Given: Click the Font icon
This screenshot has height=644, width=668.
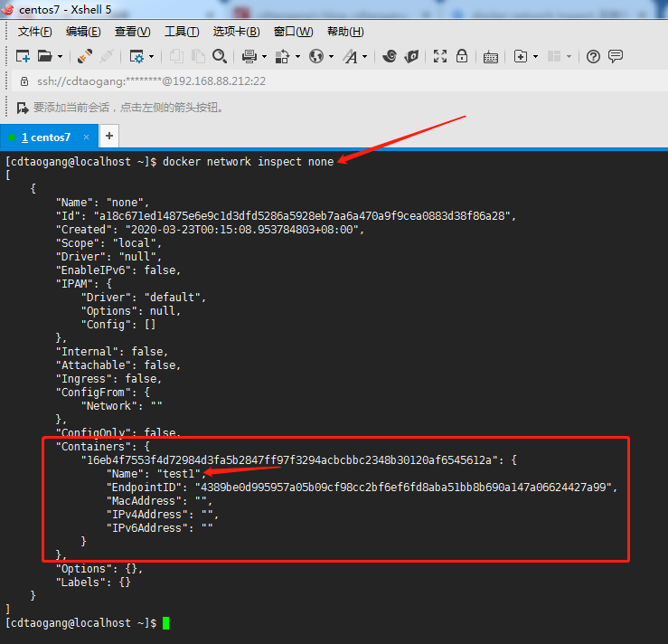Looking at the screenshot, I should click(x=350, y=56).
